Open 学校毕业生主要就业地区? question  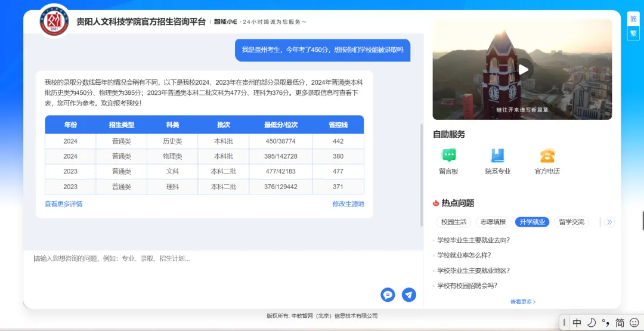pyautogui.click(x=473, y=271)
